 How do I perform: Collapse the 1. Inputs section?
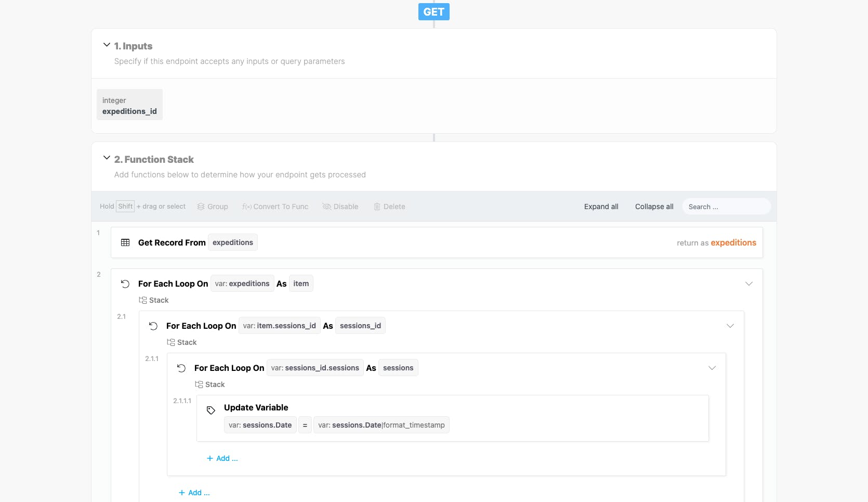(107, 45)
